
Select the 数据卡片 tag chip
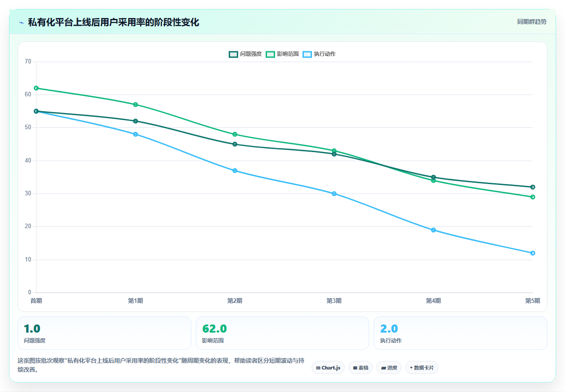[422, 368]
